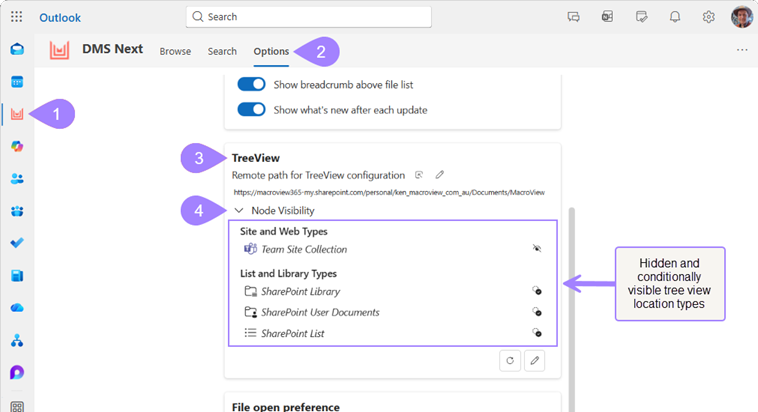Viewport: 758px width, 412px height.
Task: Open remote TreeView configuration path in browser
Action: tap(419, 175)
